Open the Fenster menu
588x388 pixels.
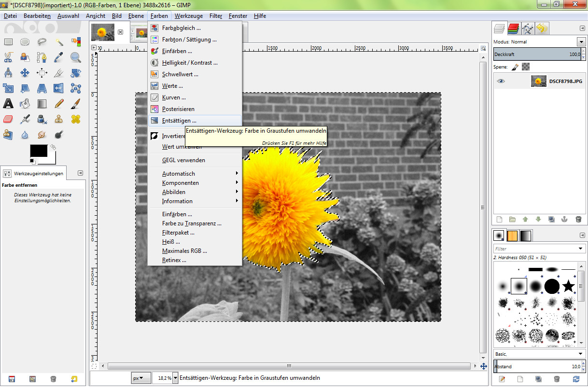pos(238,16)
